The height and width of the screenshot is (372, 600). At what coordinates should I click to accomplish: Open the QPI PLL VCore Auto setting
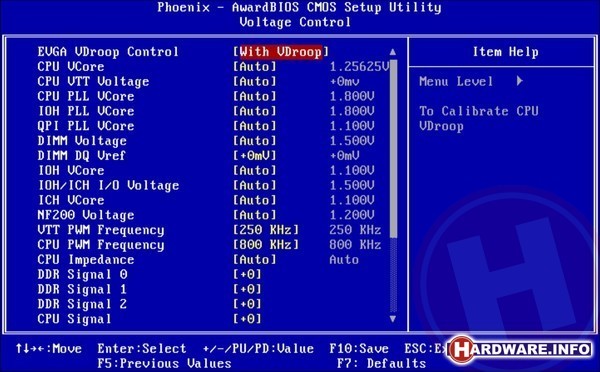click(254, 126)
